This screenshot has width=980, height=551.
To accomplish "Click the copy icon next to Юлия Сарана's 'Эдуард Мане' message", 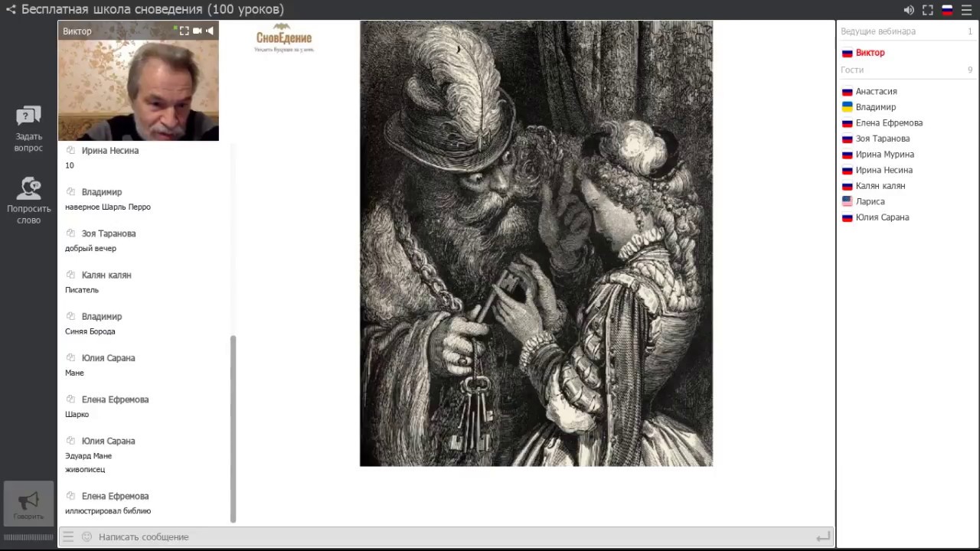I will point(70,440).
